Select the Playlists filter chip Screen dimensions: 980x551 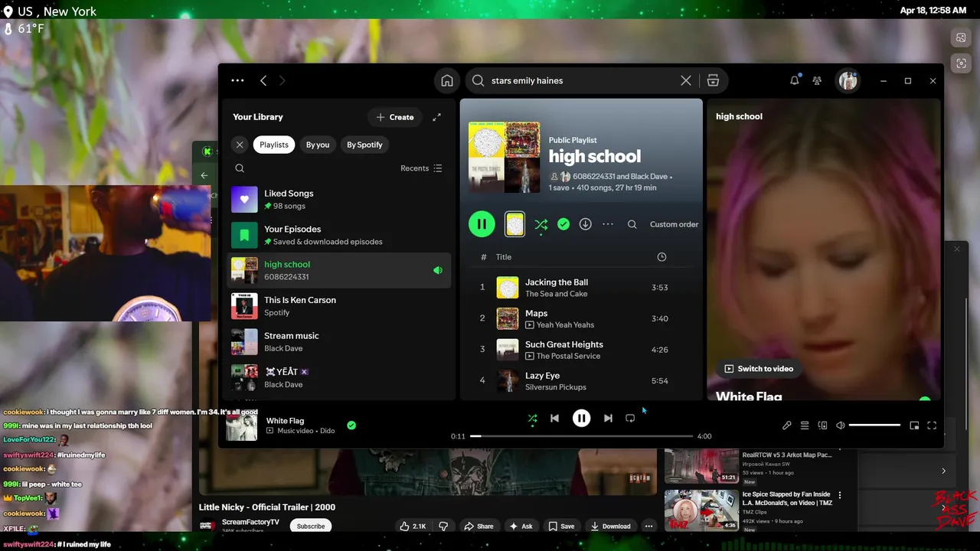click(x=274, y=145)
